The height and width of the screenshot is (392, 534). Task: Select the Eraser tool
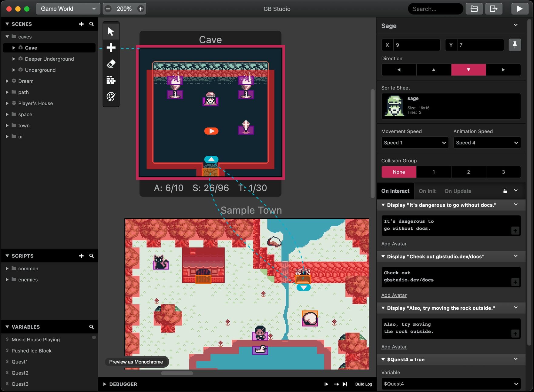click(111, 64)
